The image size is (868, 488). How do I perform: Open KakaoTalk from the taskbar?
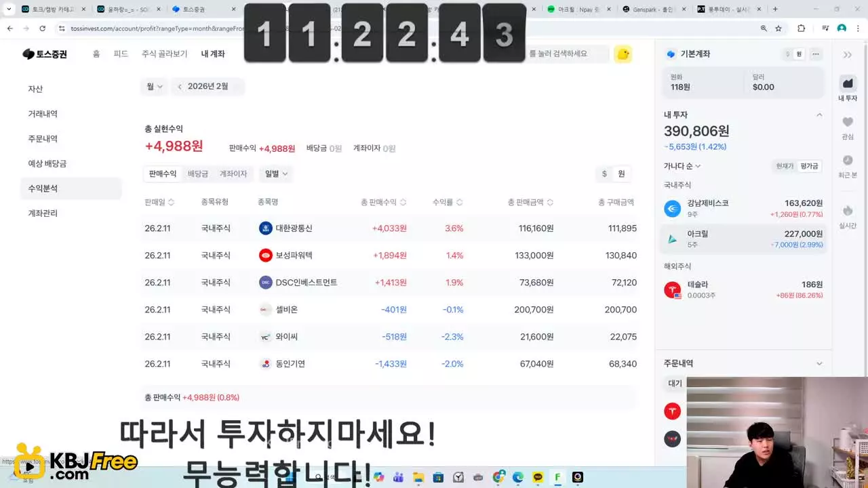(538, 477)
